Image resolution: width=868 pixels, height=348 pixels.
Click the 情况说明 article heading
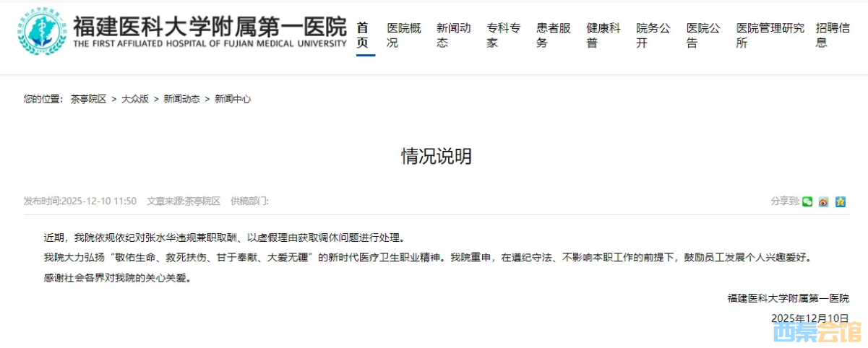coord(436,156)
